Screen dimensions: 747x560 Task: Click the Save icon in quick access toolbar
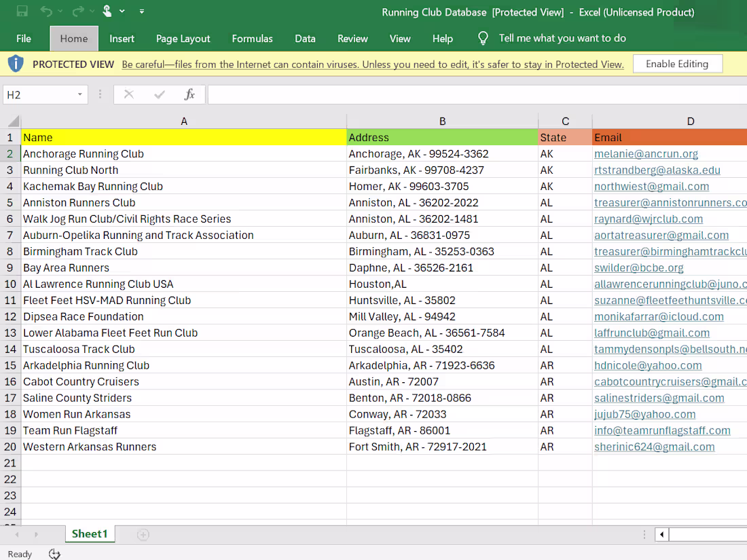tap(22, 12)
